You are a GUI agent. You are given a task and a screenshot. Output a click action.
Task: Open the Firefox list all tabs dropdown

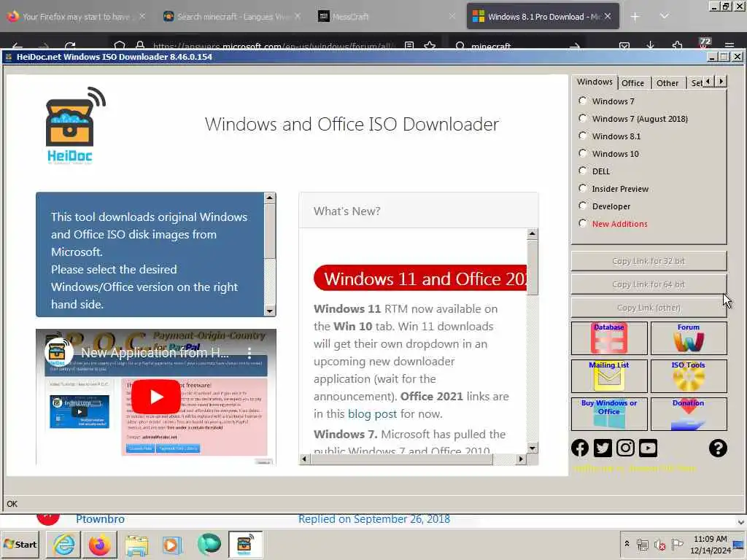point(664,17)
